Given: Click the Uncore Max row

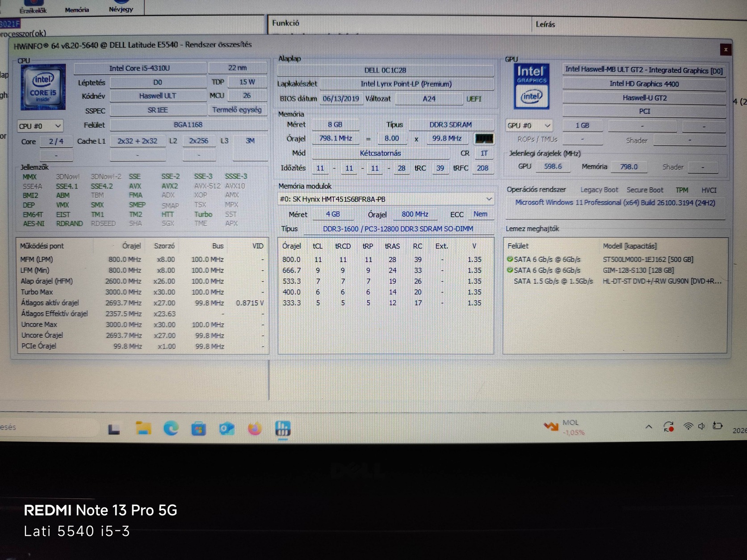Looking at the screenshot, I should tap(142, 325).
